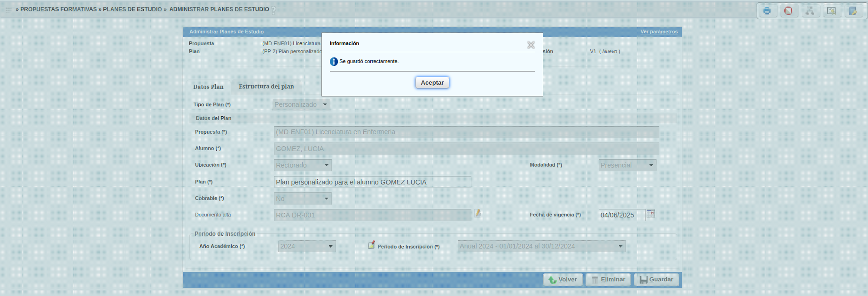This screenshot has height=296, width=868.
Task: Expand the Periodo de Inscripción Anual 2024 dropdown
Action: pos(542,246)
